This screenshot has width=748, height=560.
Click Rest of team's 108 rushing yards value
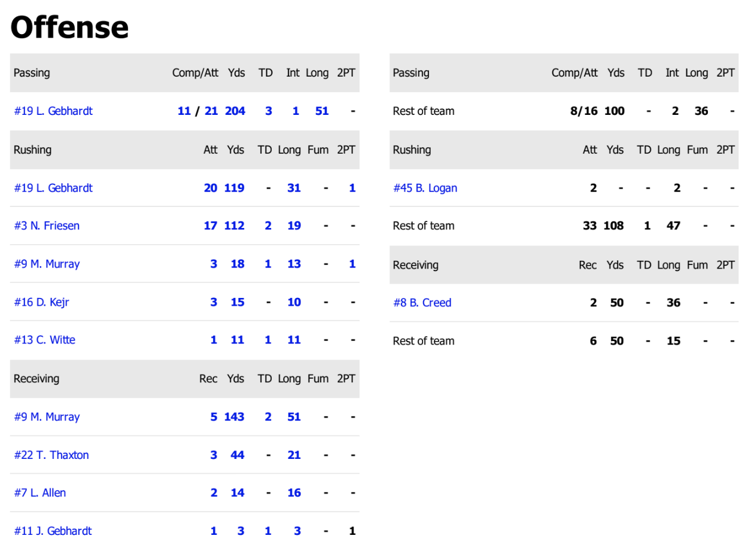613,226
